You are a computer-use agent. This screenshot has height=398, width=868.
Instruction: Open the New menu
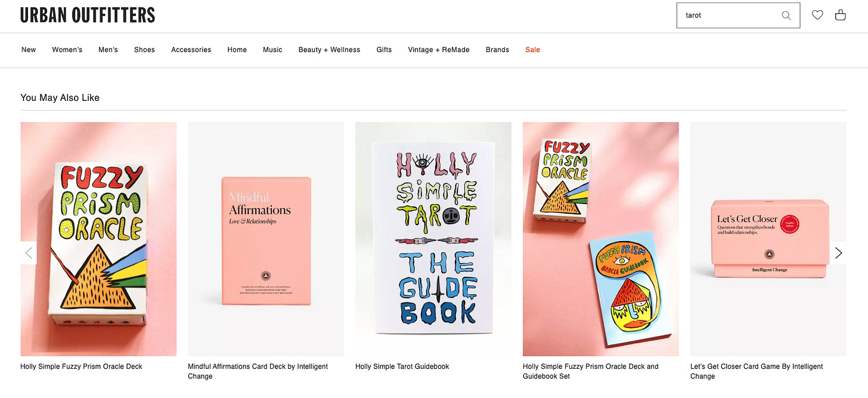click(29, 50)
